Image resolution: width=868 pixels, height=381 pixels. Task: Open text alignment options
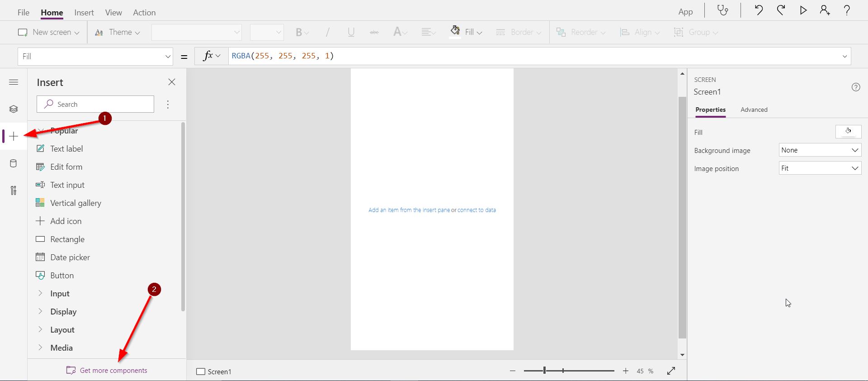point(429,32)
